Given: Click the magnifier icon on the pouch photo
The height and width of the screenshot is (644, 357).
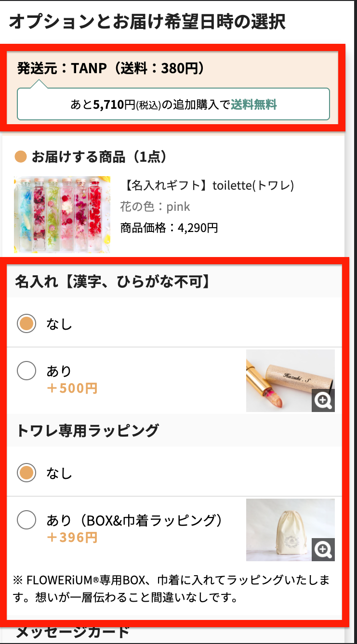Looking at the screenshot, I should tap(323, 549).
